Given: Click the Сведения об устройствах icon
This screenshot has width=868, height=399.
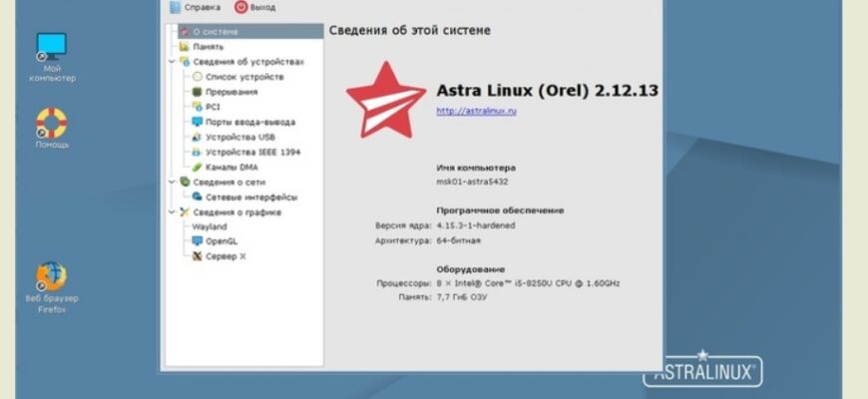Looking at the screenshot, I should [x=185, y=62].
